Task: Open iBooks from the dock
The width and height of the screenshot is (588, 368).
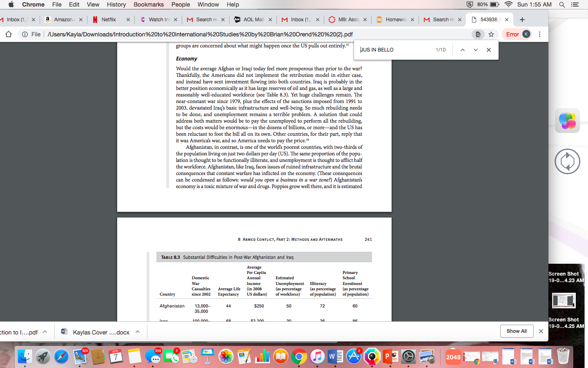Action: click(x=281, y=357)
